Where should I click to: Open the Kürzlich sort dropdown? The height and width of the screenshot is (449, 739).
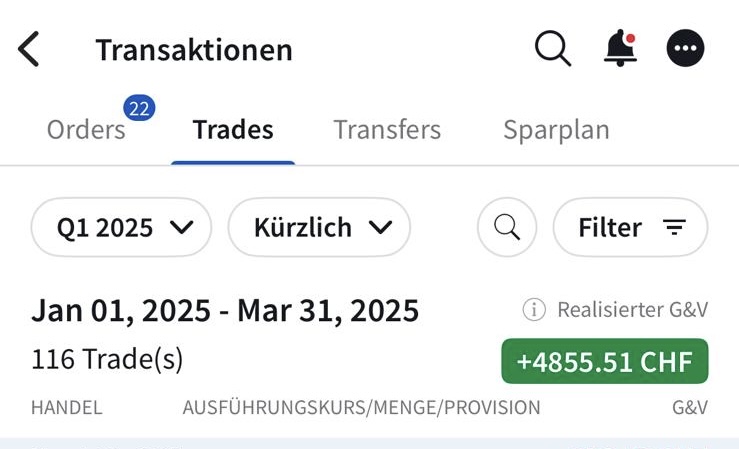coord(319,227)
